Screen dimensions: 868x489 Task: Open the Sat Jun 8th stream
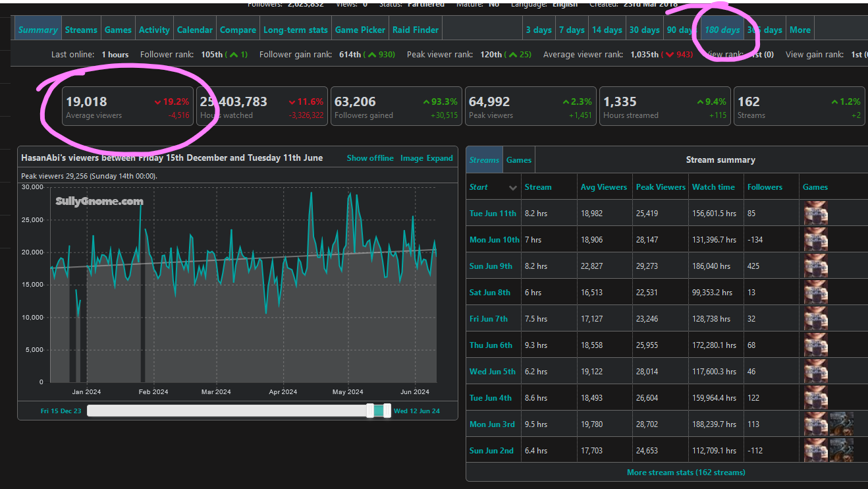click(489, 293)
